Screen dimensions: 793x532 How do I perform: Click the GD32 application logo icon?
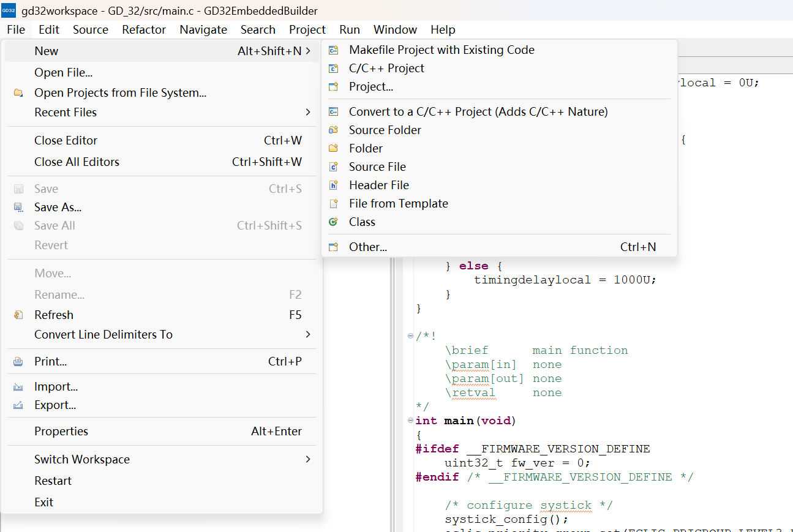coord(9,10)
